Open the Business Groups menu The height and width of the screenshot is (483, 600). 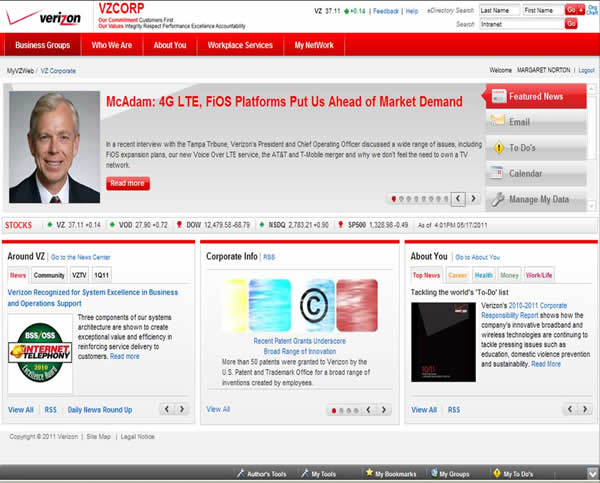click(43, 46)
